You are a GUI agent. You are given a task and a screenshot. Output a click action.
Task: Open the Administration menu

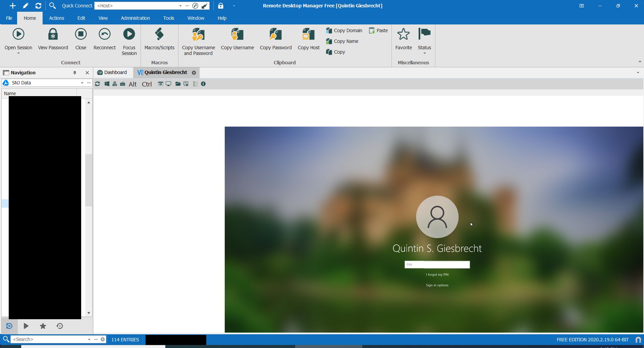tap(135, 18)
